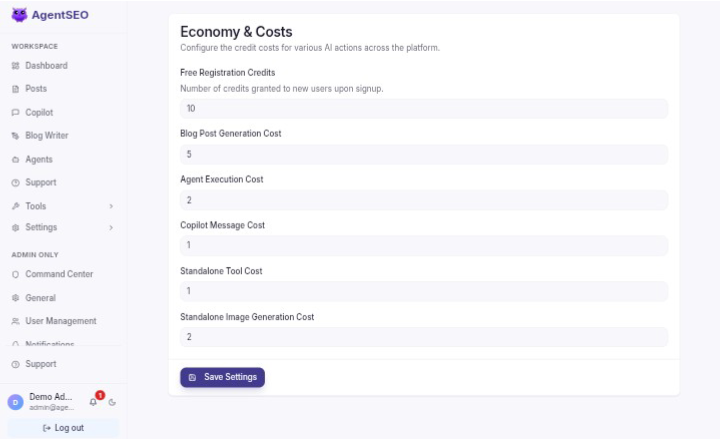Viewport: 720px width, 440px height.
Task: Click the Economy & Costs heading
Action: (x=236, y=32)
